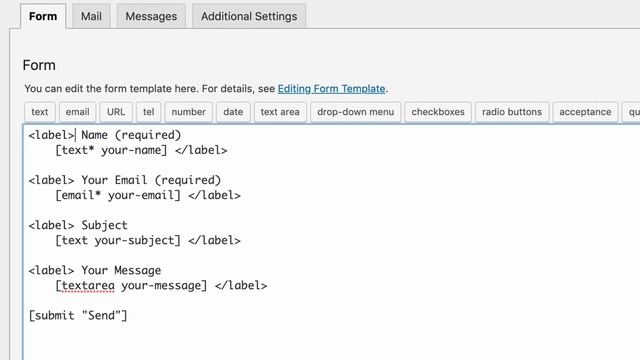Click the underlined word textarea
Viewport: 640px width, 360px height.
tap(88, 286)
